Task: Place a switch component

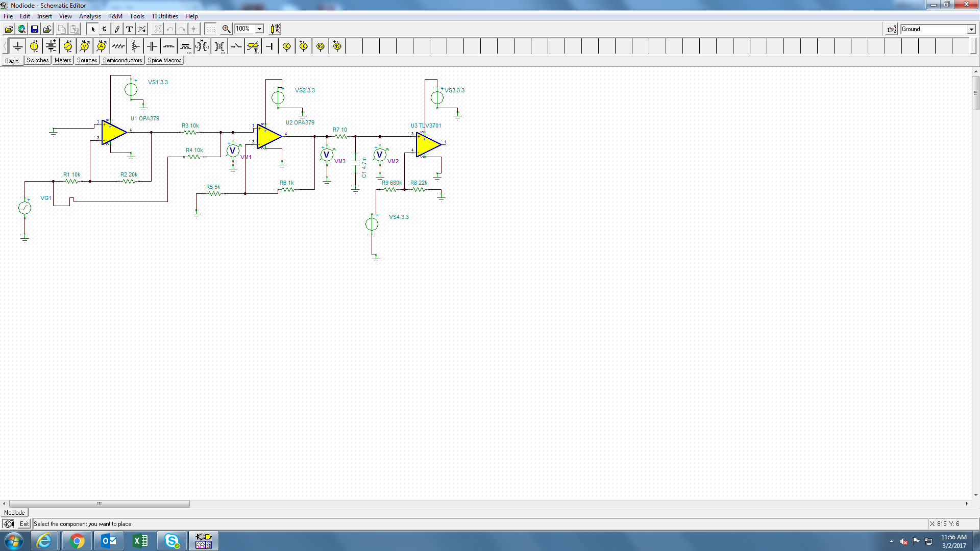Action: click(x=236, y=46)
